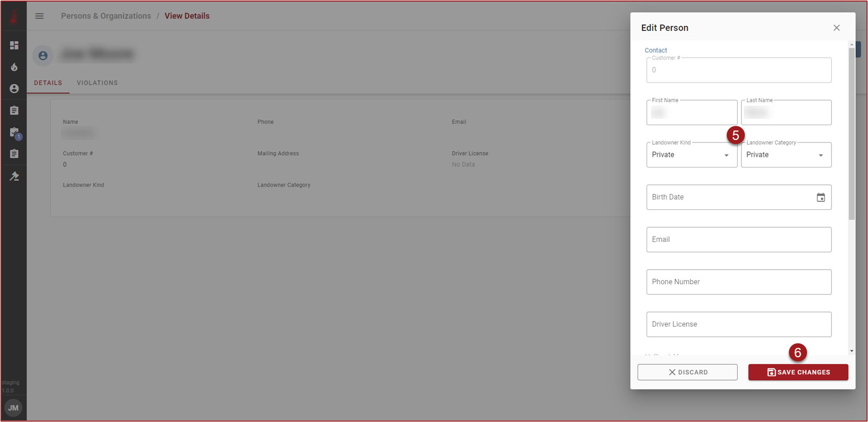Focus the Phone Number field
This screenshot has width=868, height=422.
click(738, 282)
